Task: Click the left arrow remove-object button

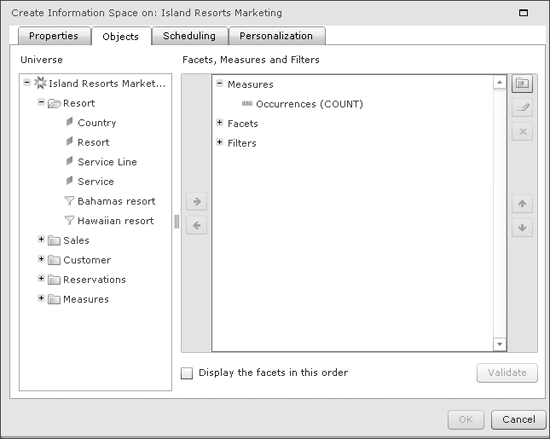Action: point(196,225)
